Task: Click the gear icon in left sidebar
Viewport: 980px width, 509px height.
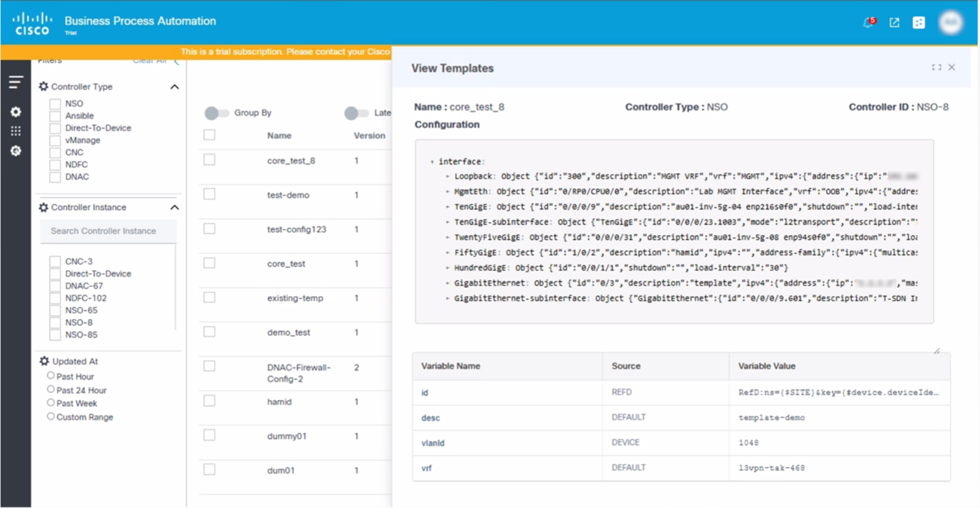Action: pos(15,112)
